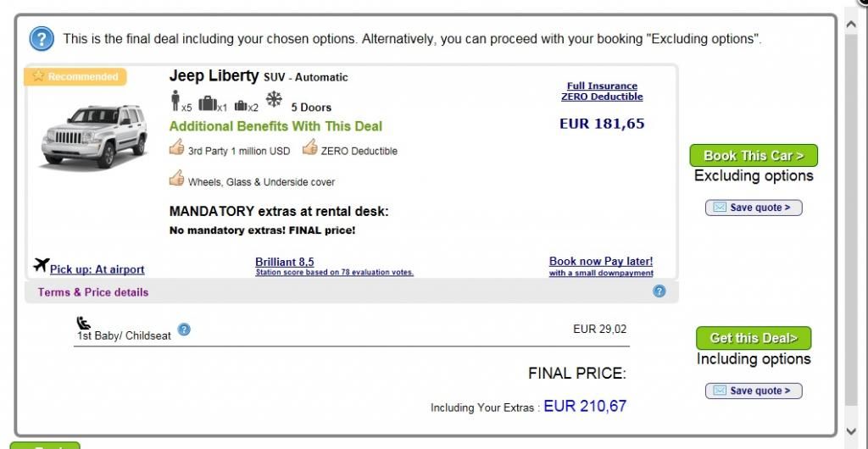Open the Full Insurance ZERO Deductible link
The width and height of the screenshot is (868, 449).
pyautogui.click(x=602, y=91)
